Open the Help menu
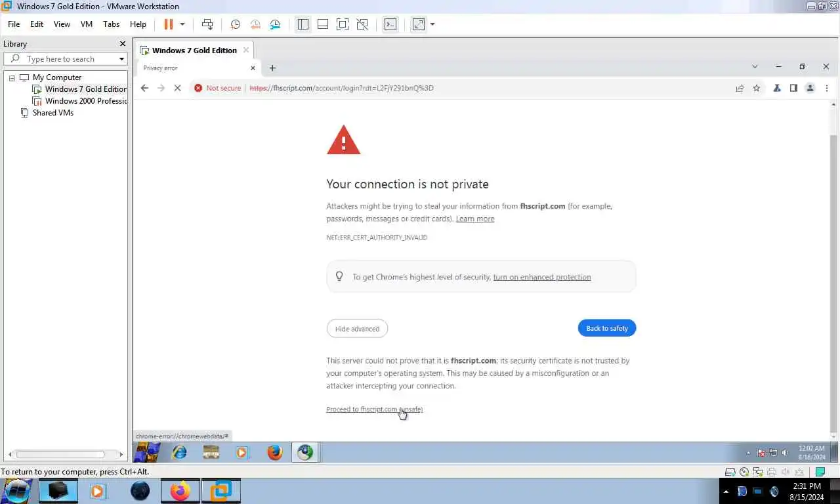Screen dimensions: 840x504 point(138,24)
